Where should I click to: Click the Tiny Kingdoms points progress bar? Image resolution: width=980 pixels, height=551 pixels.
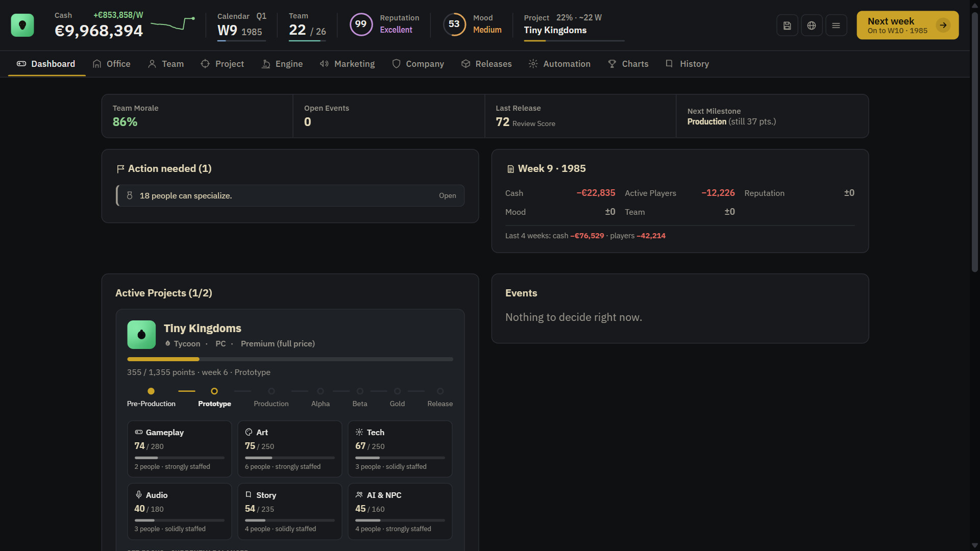(290, 359)
